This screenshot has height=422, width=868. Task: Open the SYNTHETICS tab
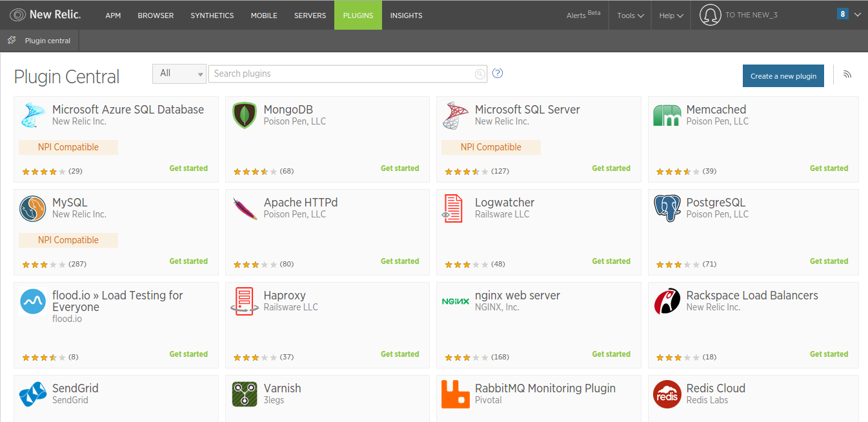click(212, 15)
